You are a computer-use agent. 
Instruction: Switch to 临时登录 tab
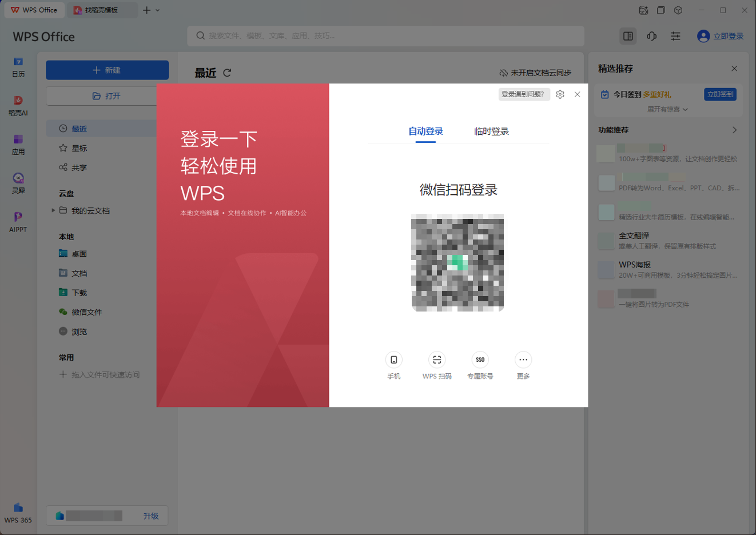coord(491,131)
